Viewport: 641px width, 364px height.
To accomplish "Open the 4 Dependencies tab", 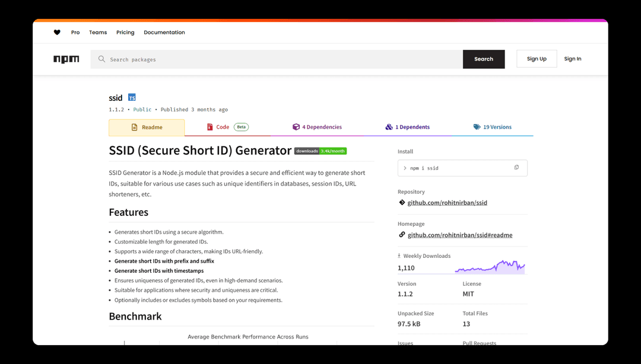I will [317, 127].
